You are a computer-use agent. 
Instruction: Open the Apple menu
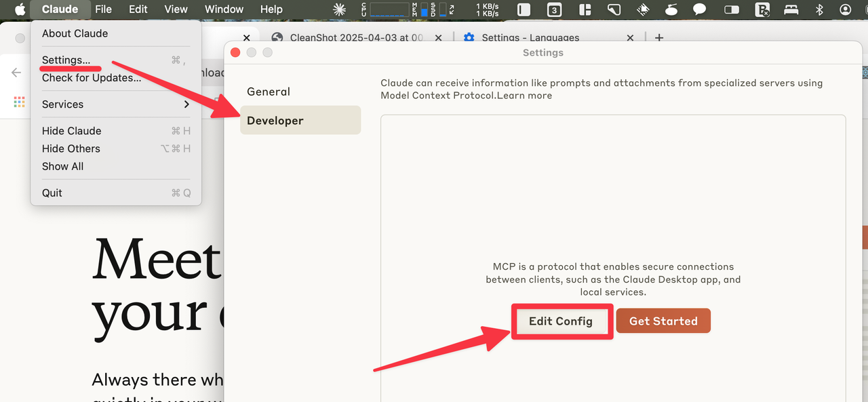pyautogui.click(x=20, y=9)
